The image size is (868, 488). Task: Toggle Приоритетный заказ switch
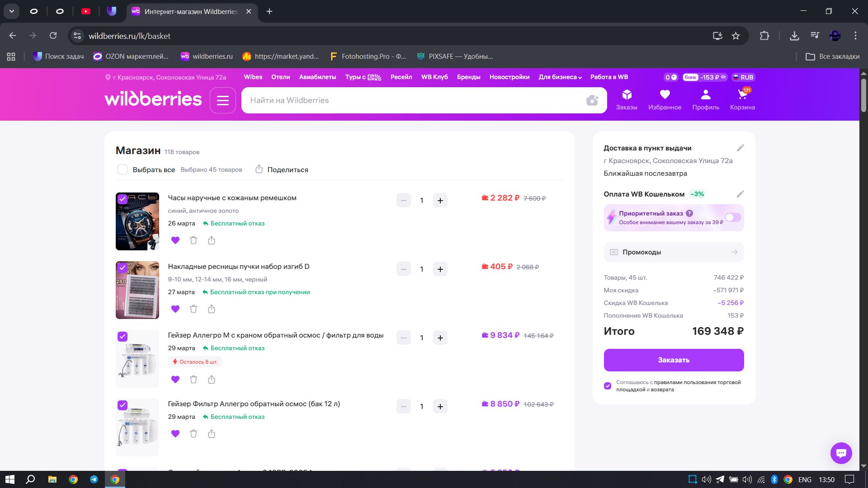pyautogui.click(x=733, y=217)
